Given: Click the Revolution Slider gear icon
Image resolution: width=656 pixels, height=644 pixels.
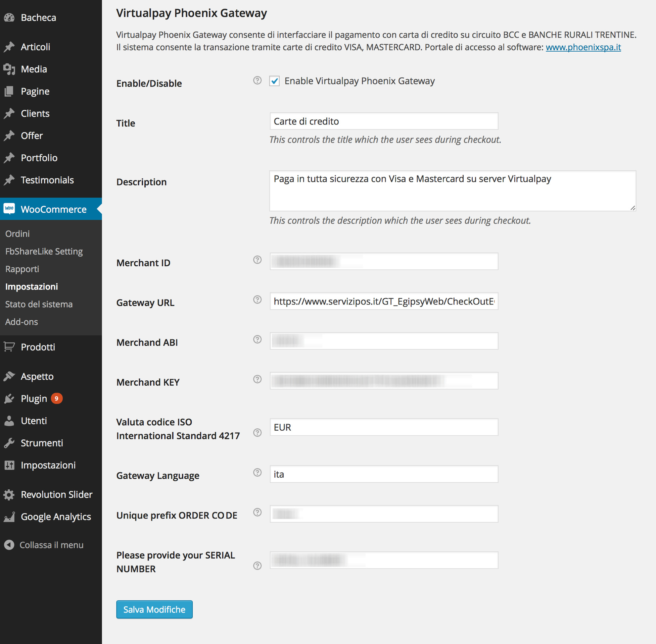Looking at the screenshot, I should click(x=9, y=494).
